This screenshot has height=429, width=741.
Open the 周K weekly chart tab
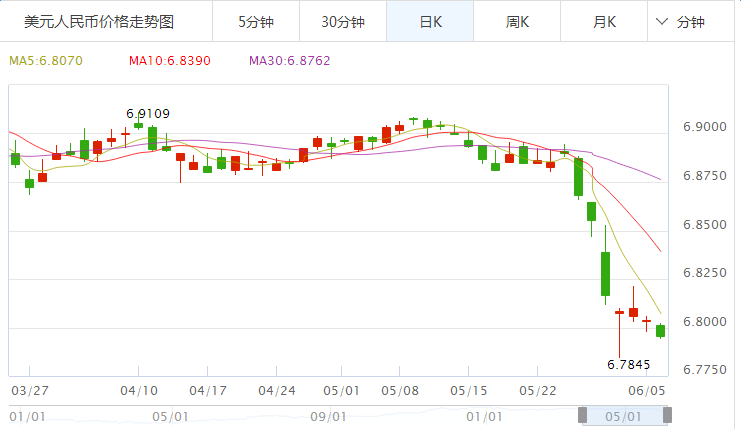coord(517,22)
